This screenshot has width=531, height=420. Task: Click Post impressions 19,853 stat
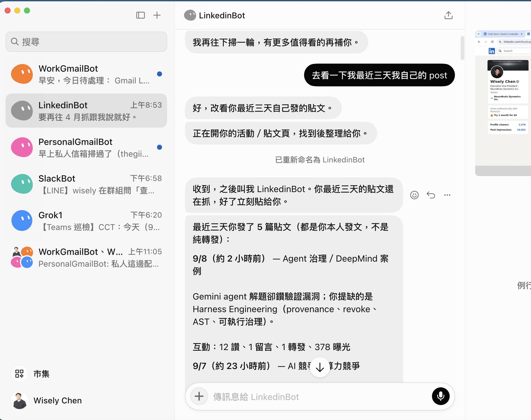pos(508,130)
